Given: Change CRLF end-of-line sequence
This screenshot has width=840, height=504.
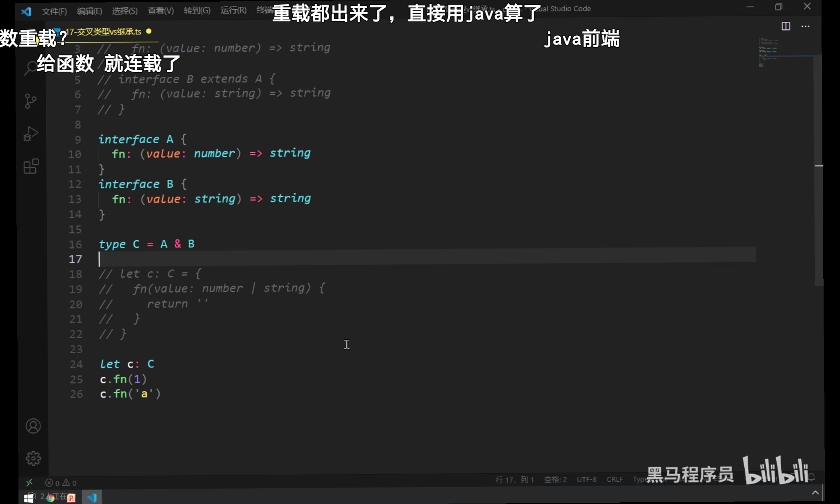Looking at the screenshot, I should tap(614, 480).
